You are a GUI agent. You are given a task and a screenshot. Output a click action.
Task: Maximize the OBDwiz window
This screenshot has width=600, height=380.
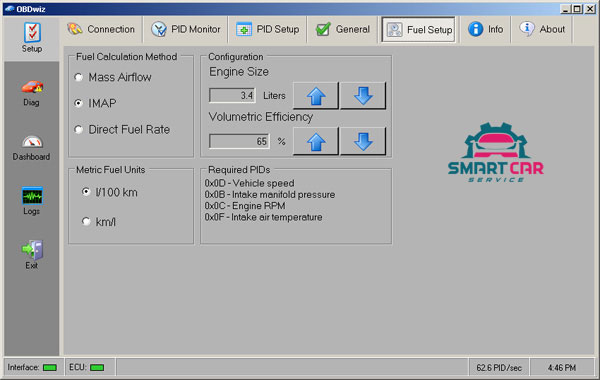point(577,9)
